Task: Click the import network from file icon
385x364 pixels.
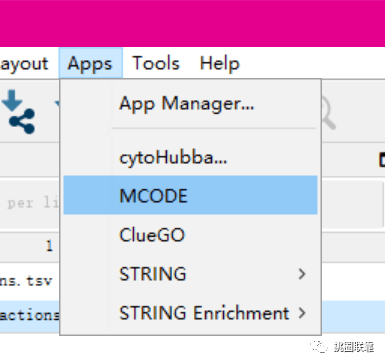Action: pos(18,112)
